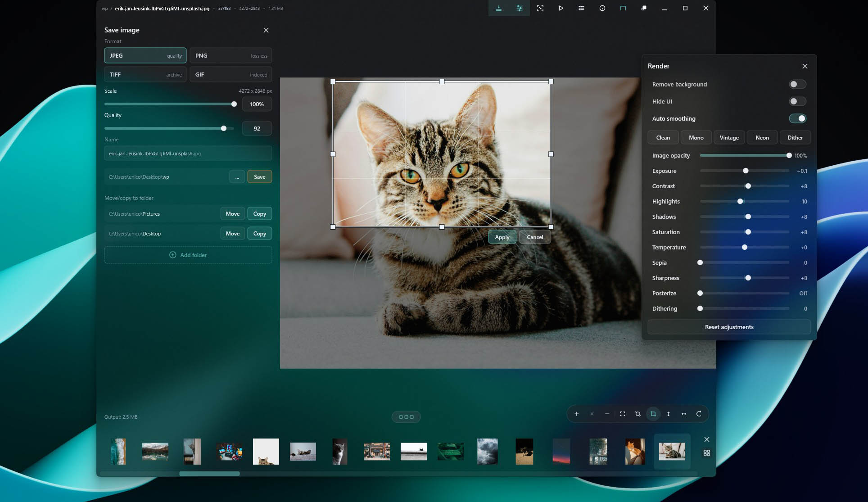Fit image to window using bracket icon

pos(623,414)
